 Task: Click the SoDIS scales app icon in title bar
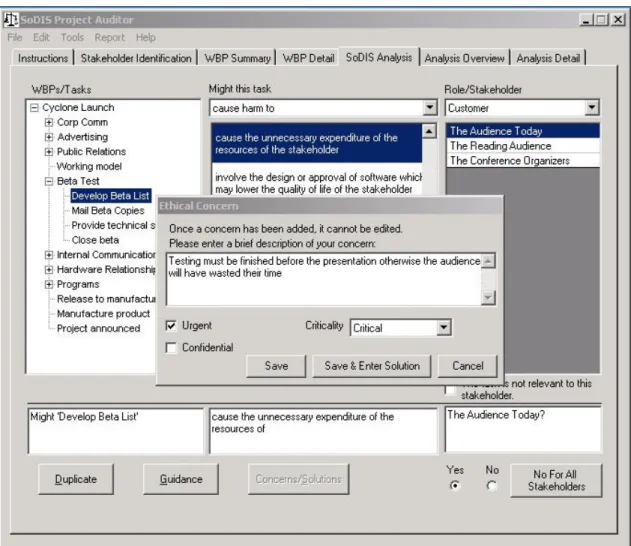point(11,19)
